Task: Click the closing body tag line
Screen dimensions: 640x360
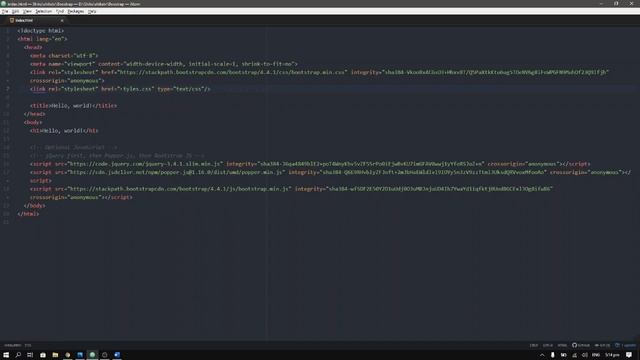Action: point(34,206)
